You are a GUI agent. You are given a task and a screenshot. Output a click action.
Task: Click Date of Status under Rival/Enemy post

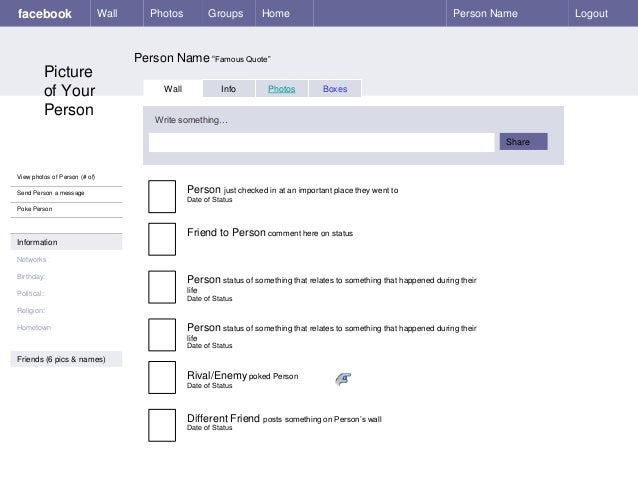click(x=210, y=386)
